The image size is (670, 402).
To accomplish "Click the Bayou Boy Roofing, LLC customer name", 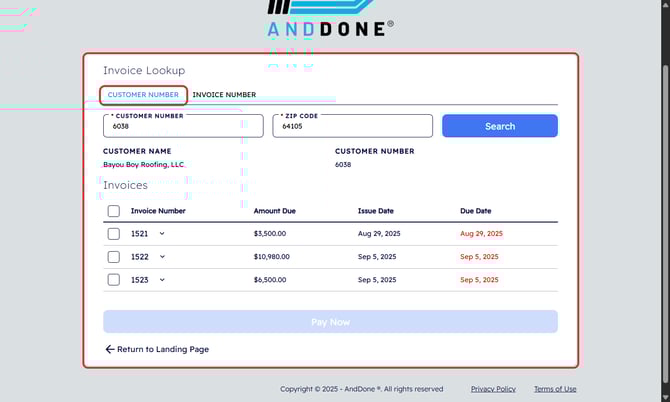I will point(143,164).
